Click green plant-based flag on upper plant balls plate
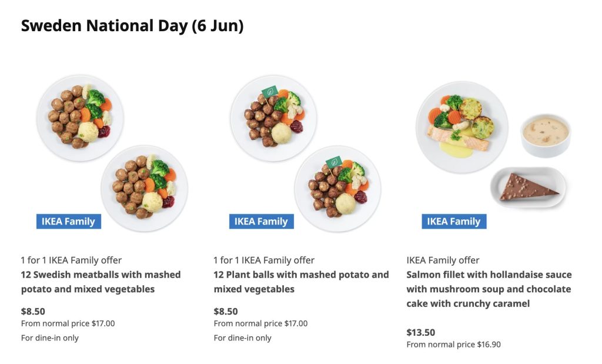 tap(270, 91)
